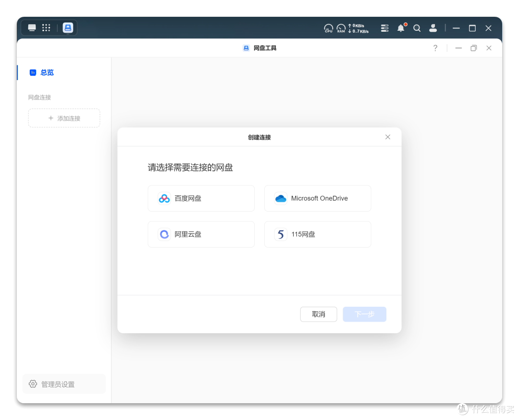The height and width of the screenshot is (420, 519).
Task: Choose 115网盘 option
Action: 318,234
